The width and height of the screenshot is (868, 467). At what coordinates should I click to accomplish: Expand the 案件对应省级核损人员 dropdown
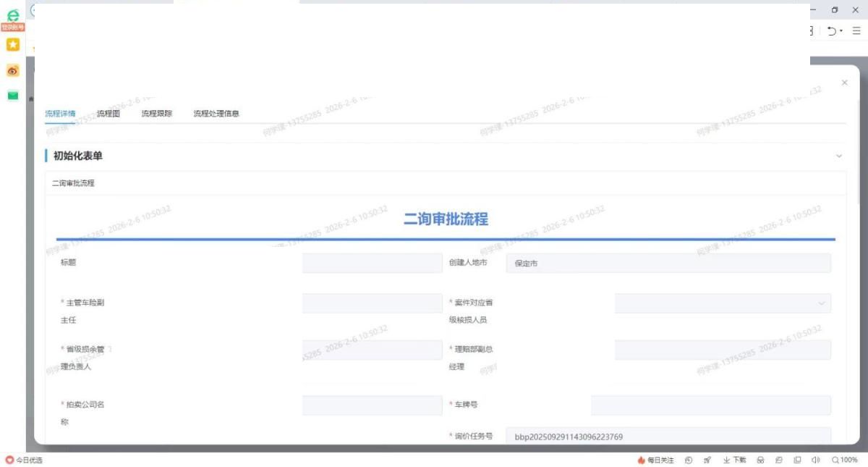[723, 303]
